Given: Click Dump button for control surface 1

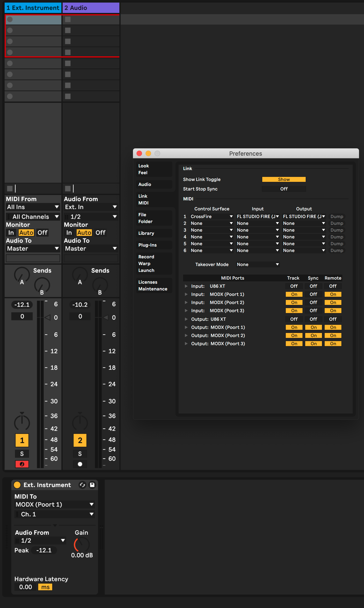Looking at the screenshot, I should [x=336, y=216].
